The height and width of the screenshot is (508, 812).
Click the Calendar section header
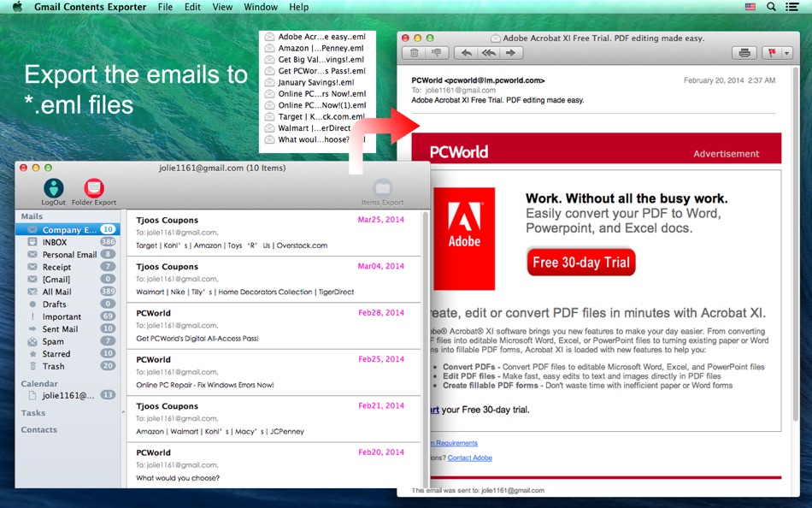click(x=39, y=384)
